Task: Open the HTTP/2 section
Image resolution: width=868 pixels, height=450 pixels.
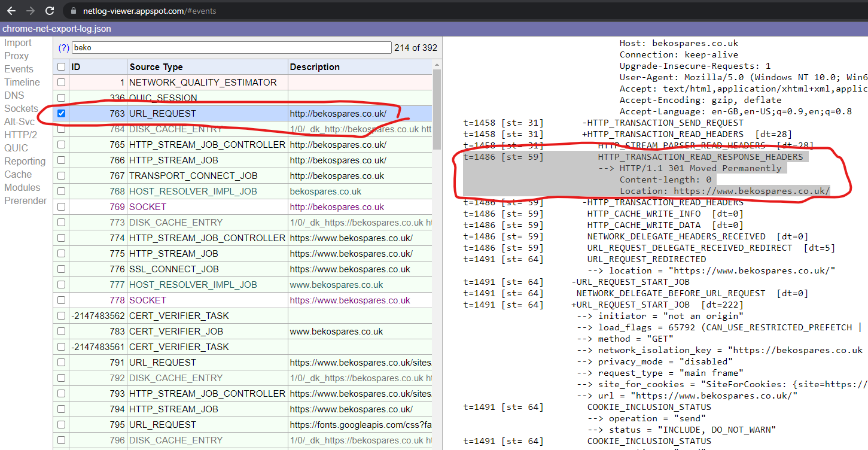Action: click(20, 135)
